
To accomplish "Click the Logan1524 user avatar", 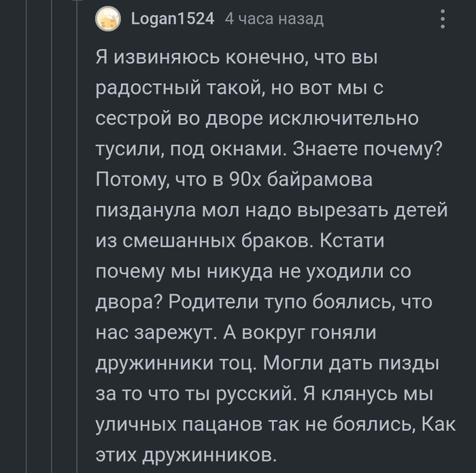I will [105, 19].
